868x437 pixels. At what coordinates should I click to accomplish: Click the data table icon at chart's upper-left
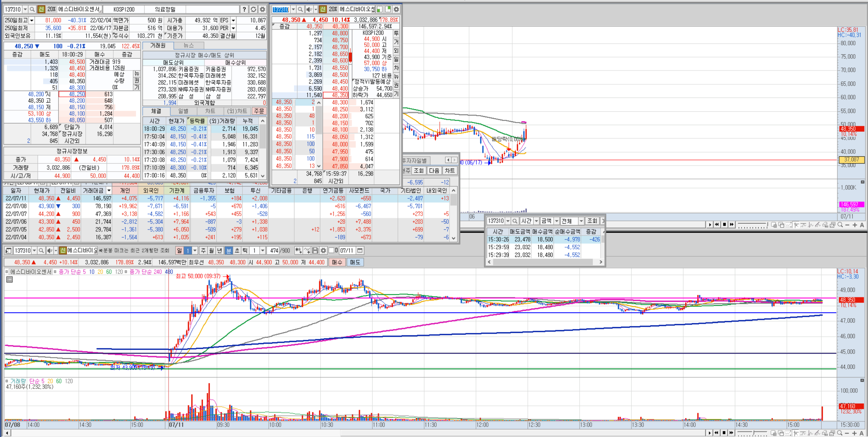(10, 279)
